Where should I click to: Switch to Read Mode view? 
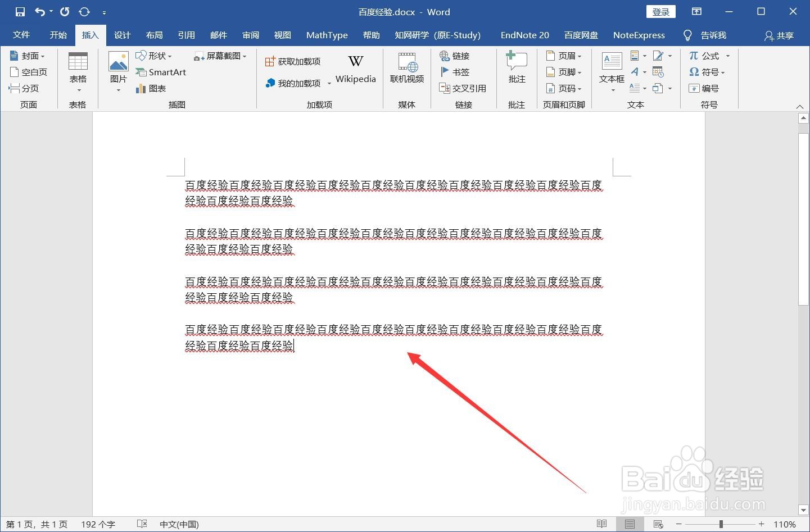[601, 524]
